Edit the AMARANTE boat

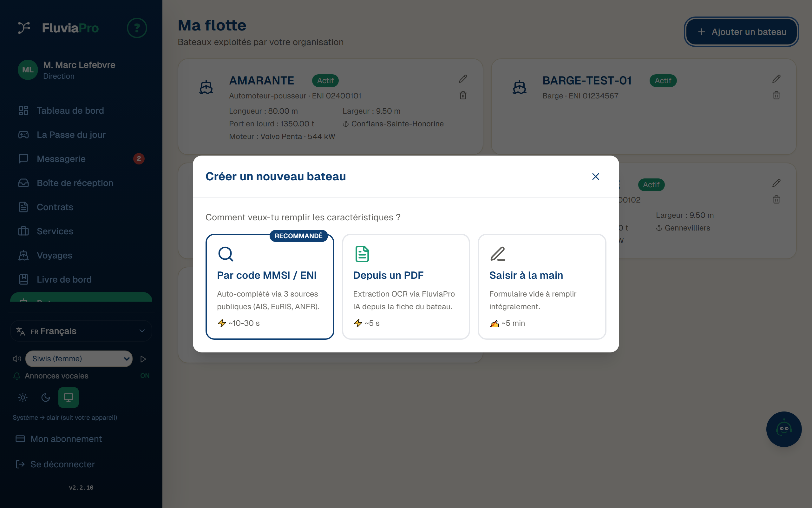(463, 79)
